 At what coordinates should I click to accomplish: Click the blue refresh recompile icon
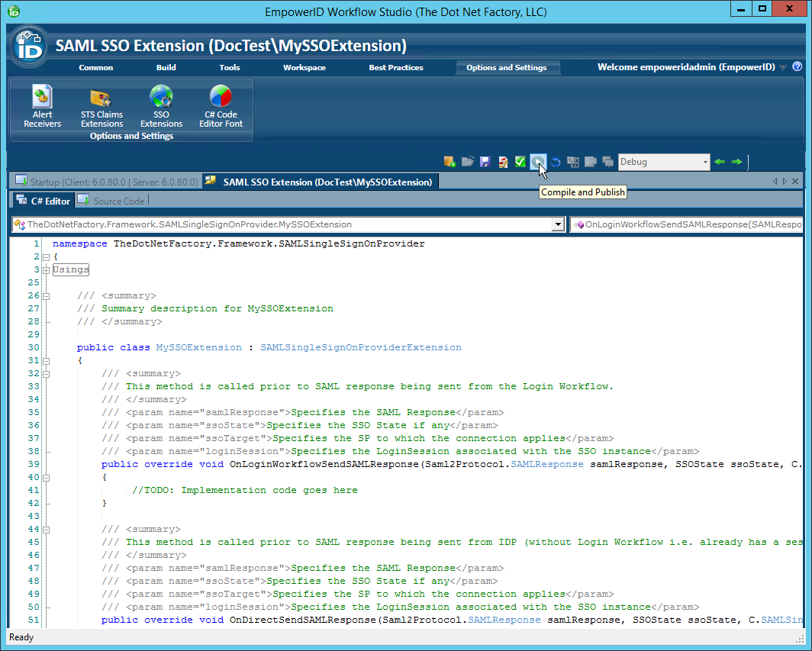555,162
